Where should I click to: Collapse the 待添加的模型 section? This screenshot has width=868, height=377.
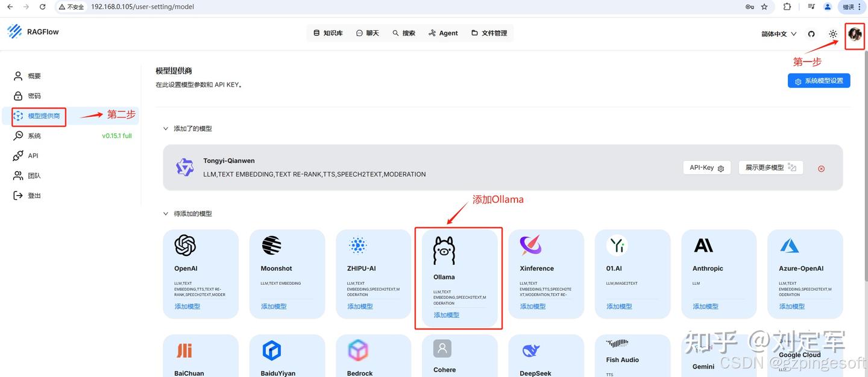[166, 214]
